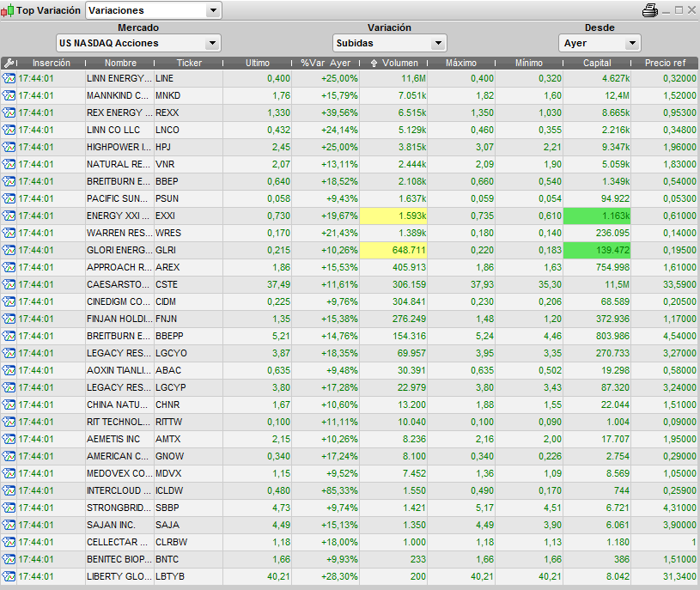Click the +39,56% variation cell
The height and width of the screenshot is (590, 700).
click(x=326, y=113)
